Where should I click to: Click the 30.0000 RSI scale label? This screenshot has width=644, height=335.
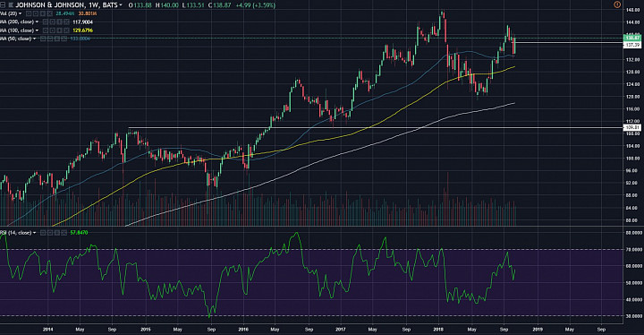tap(633, 316)
